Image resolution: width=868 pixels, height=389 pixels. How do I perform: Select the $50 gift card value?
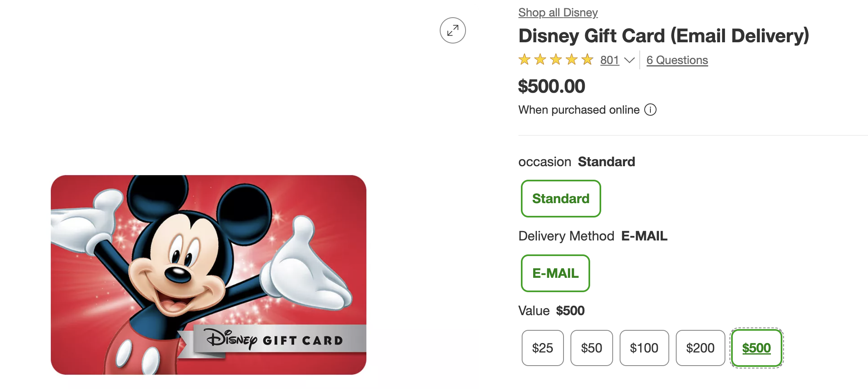(x=591, y=348)
